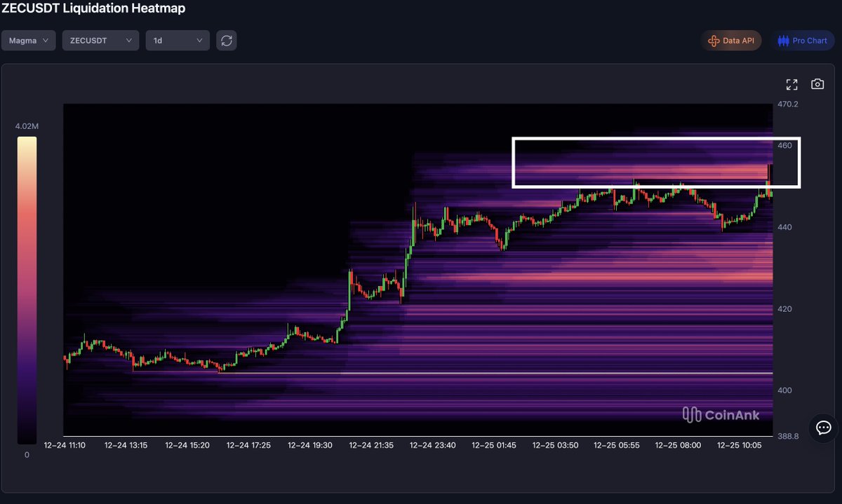The width and height of the screenshot is (842, 504).
Task: Click the liquidation intensity gradient legend
Action: [x=27, y=291]
